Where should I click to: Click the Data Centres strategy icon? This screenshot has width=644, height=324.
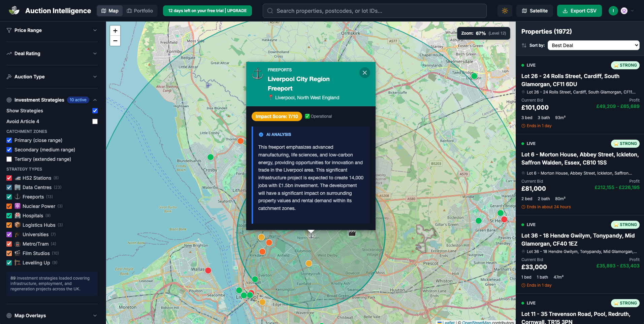(17, 187)
